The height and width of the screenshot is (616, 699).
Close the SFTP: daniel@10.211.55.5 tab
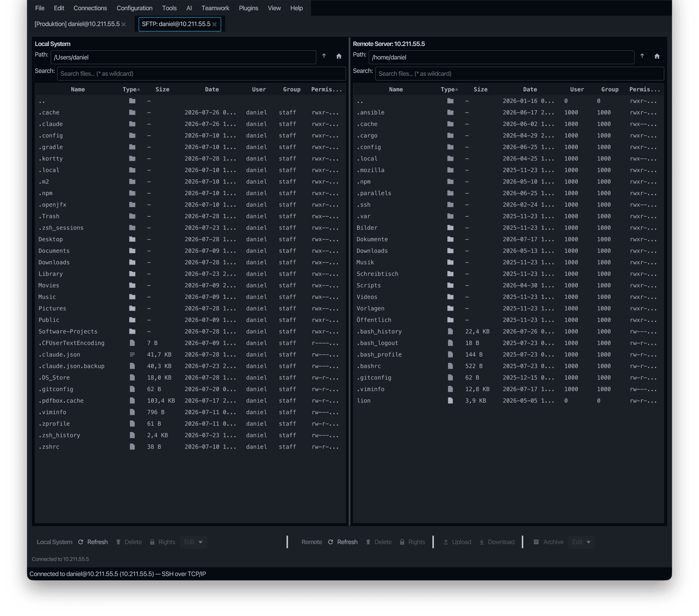(214, 24)
